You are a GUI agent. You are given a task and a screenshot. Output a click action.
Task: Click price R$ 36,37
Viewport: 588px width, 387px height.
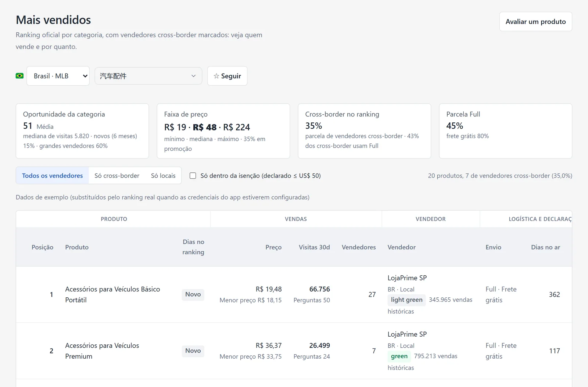pos(269,345)
